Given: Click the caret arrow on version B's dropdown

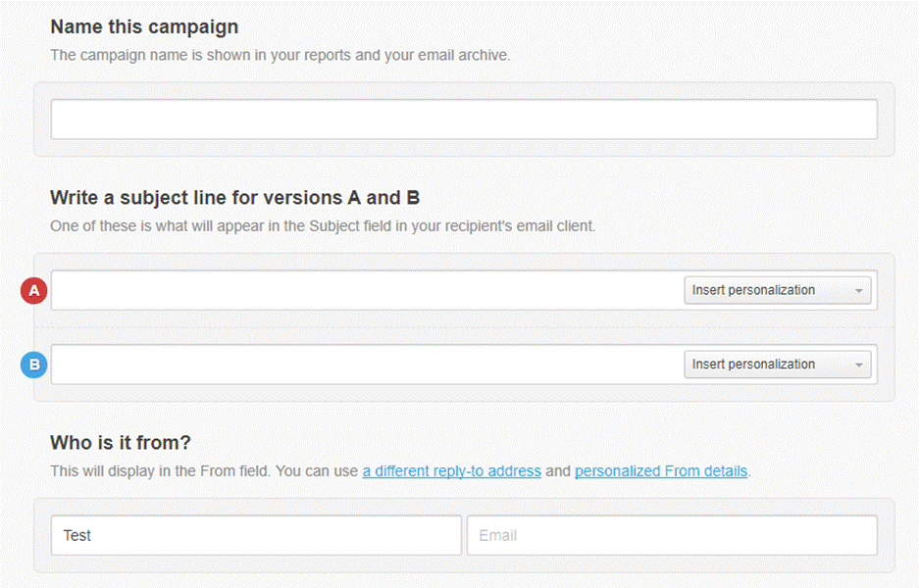Looking at the screenshot, I should pos(858,366).
